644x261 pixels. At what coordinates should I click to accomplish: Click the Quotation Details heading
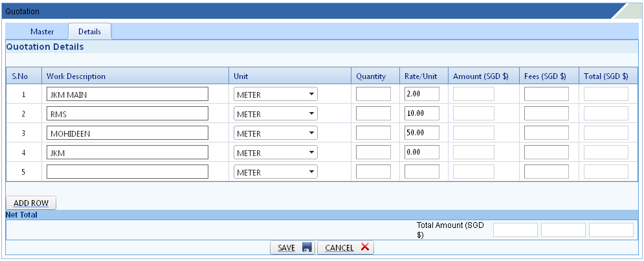[45, 47]
